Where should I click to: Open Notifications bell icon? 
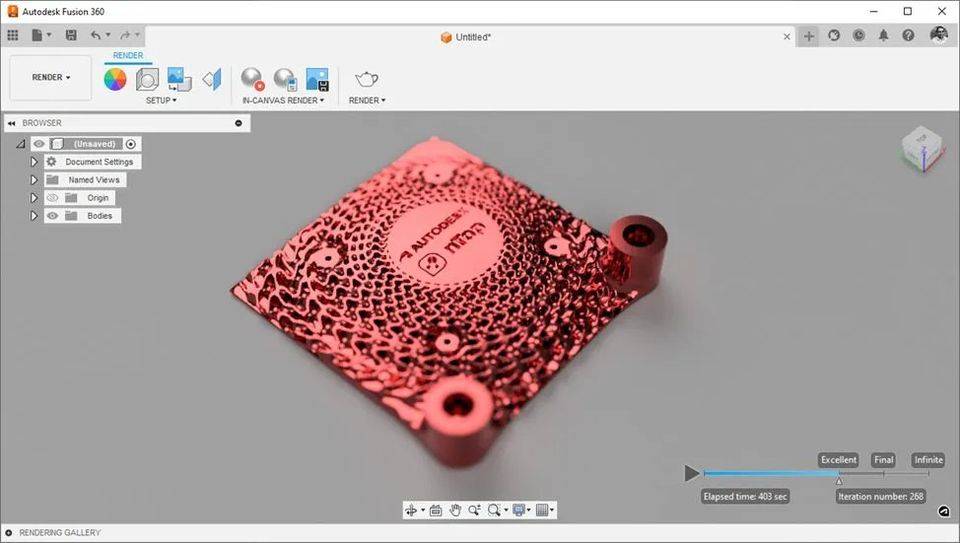[883, 36]
